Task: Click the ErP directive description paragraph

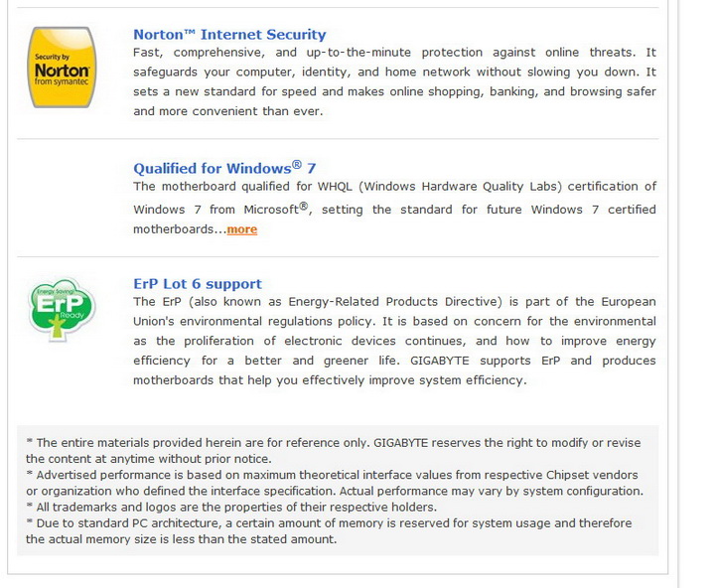Action: click(394, 341)
